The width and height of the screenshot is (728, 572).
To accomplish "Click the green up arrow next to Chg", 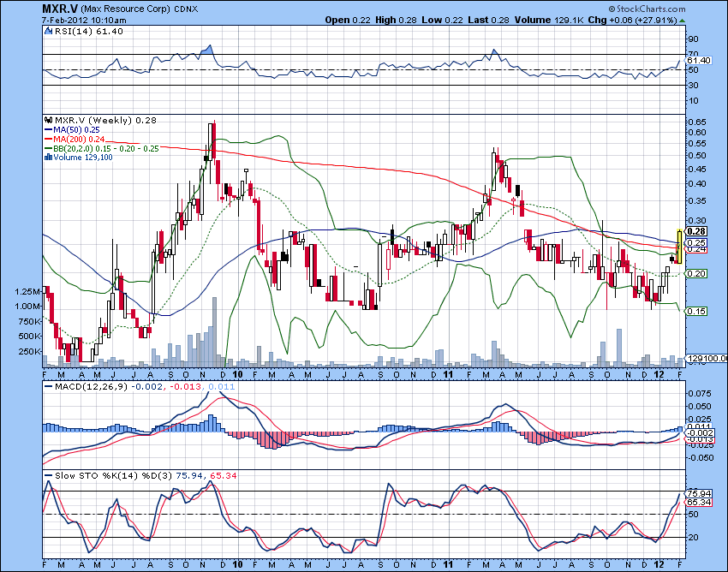I will (x=682, y=21).
